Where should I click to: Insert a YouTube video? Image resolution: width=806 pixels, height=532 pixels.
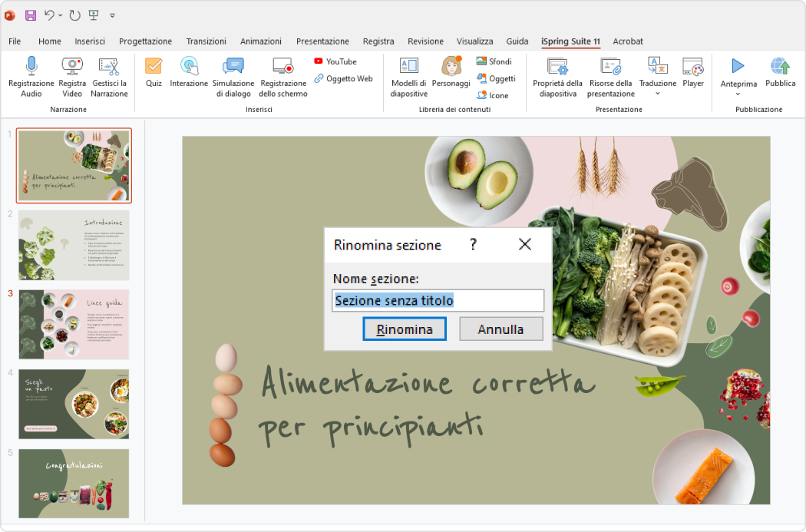336,61
